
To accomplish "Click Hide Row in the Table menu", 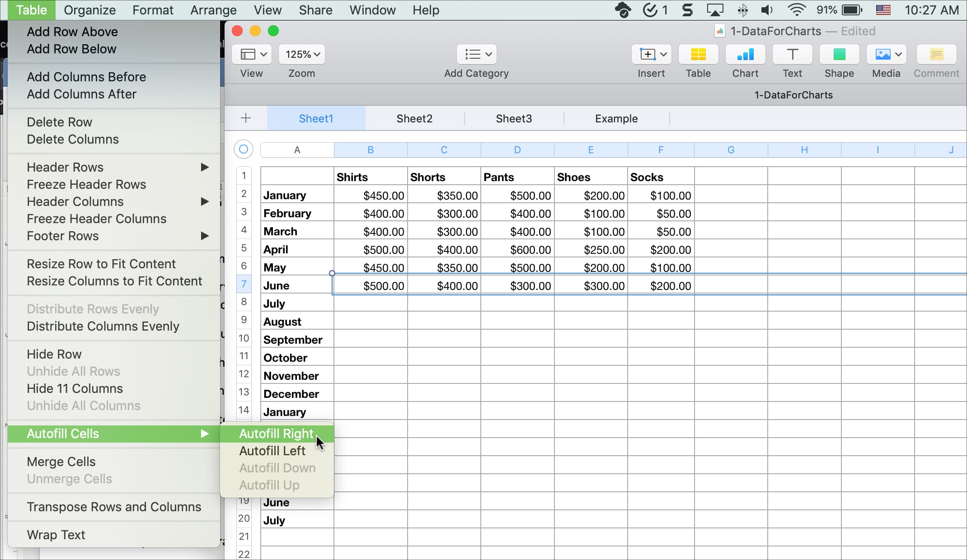I will (x=54, y=354).
